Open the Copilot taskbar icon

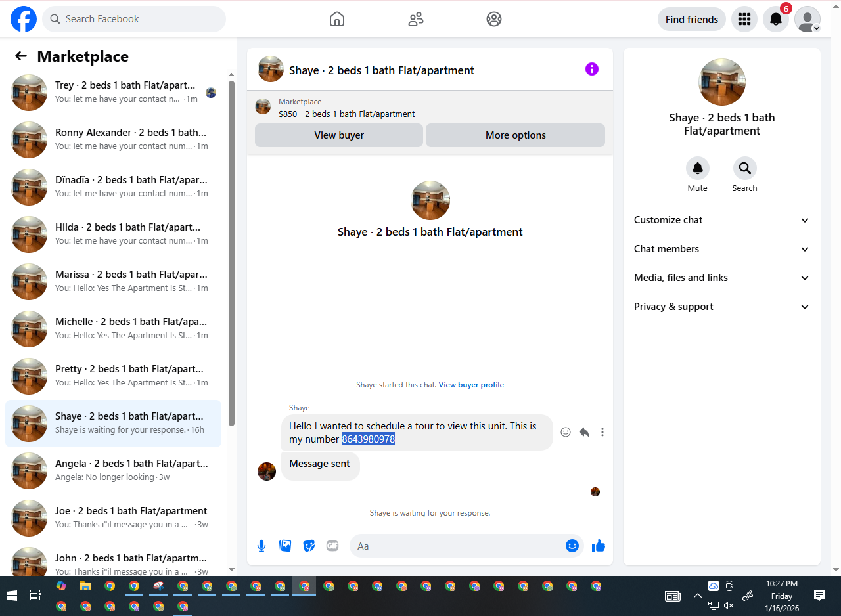click(61, 586)
